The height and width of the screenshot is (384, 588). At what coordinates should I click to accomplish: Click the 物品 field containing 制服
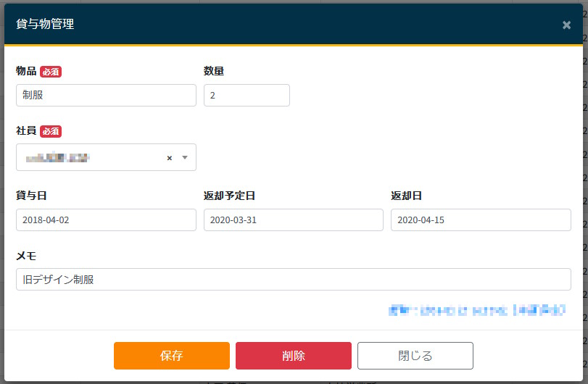[x=106, y=95]
